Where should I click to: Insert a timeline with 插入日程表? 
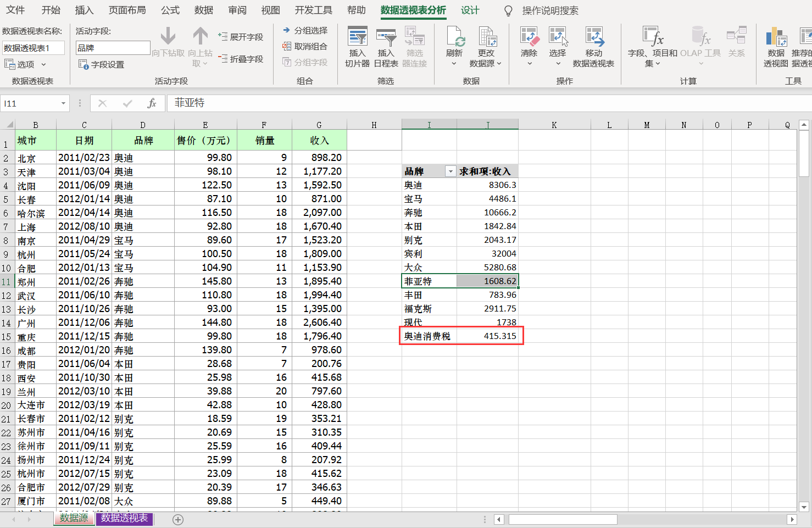386,47
